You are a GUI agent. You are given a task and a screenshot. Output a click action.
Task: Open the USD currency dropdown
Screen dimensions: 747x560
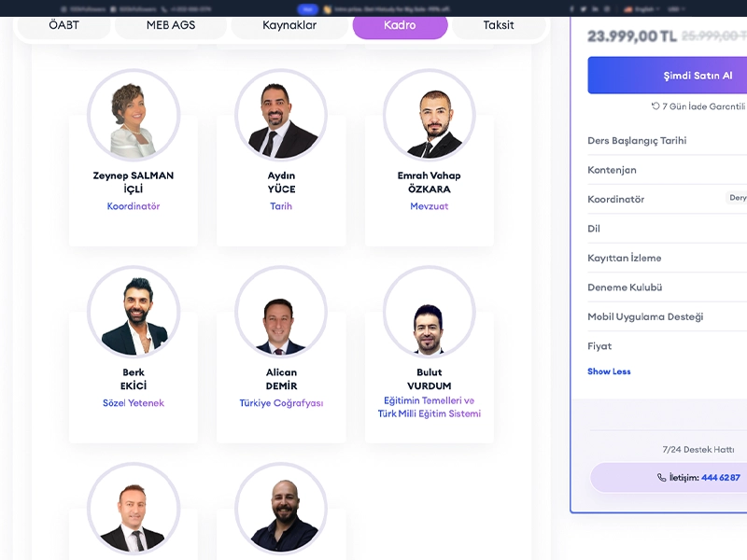tap(676, 9)
